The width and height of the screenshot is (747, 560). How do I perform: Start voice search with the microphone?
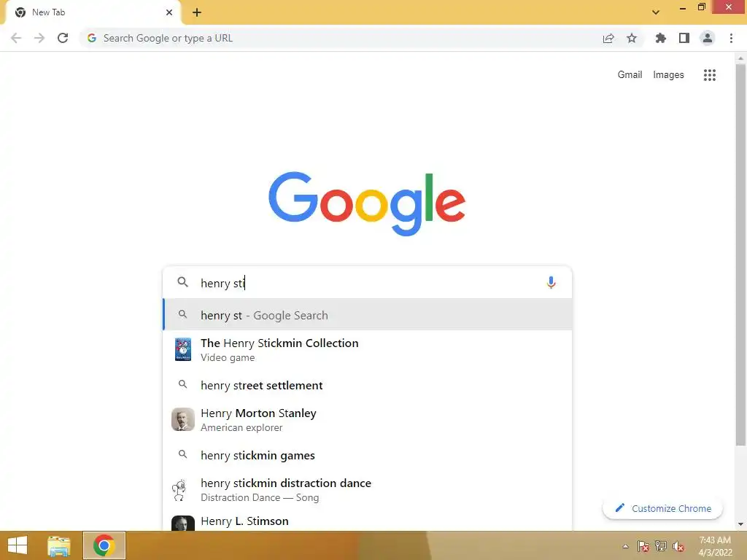(x=551, y=283)
